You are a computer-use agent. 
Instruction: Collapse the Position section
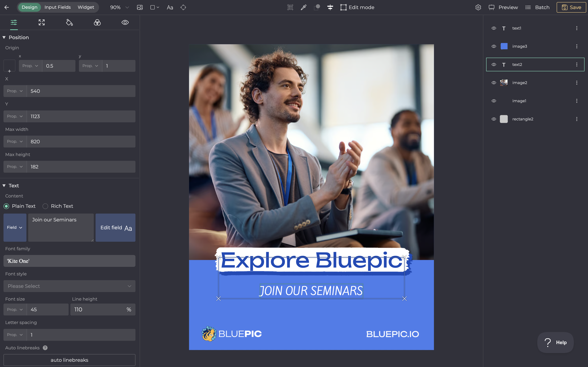pos(4,37)
